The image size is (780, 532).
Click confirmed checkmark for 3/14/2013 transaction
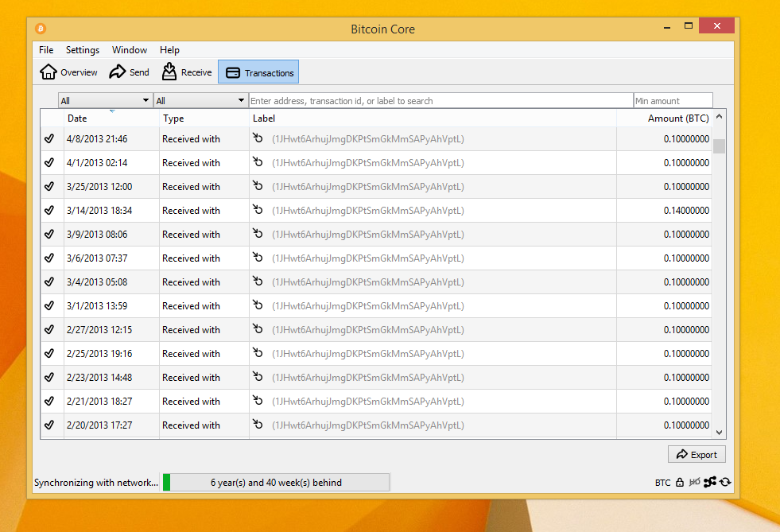pos(49,210)
